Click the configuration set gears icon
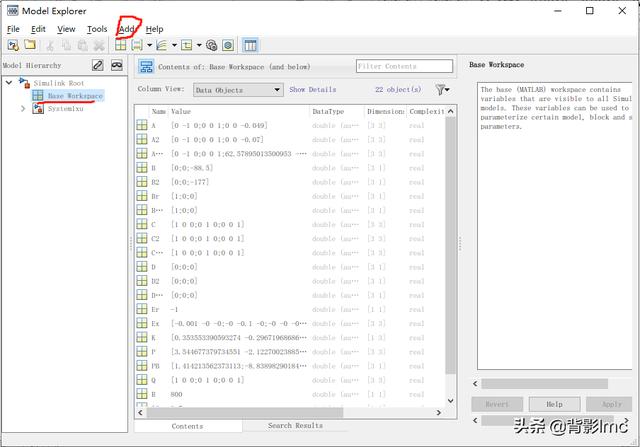This screenshot has height=447, width=640. [x=211, y=45]
